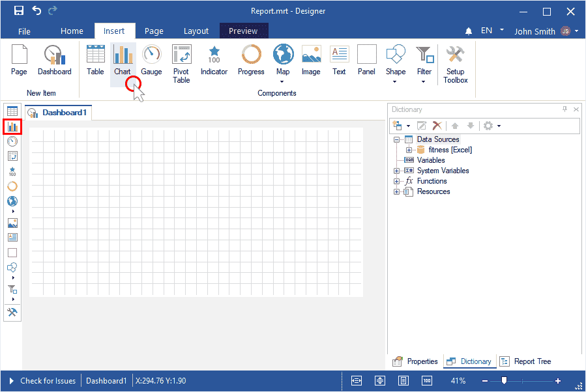The height and width of the screenshot is (392, 586).
Task: Pick the chart icon in left toolbox
Action: pyautogui.click(x=12, y=127)
